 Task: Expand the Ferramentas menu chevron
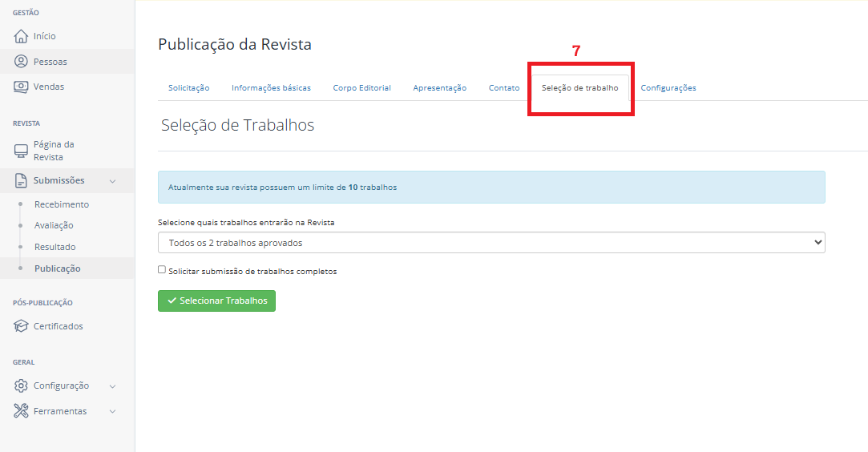point(112,412)
